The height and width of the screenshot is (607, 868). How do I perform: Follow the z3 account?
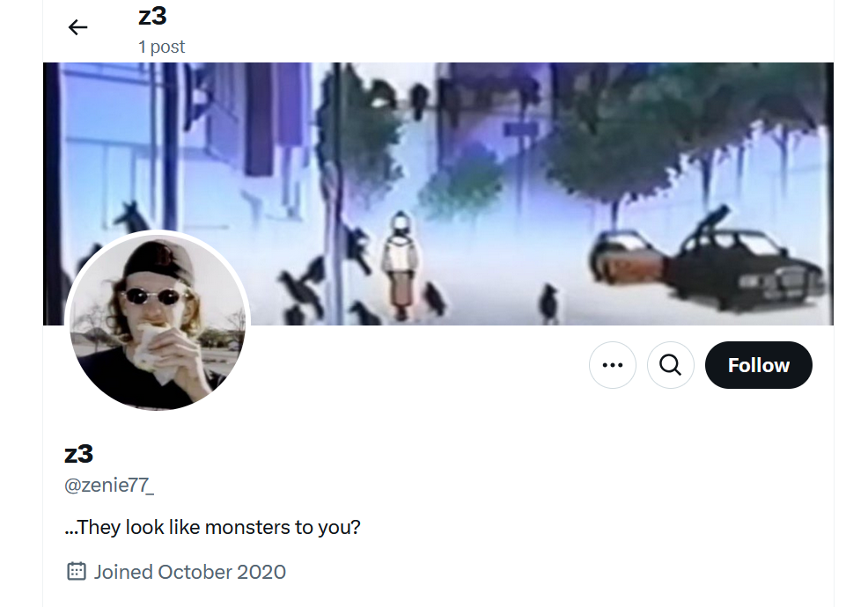pos(758,365)
